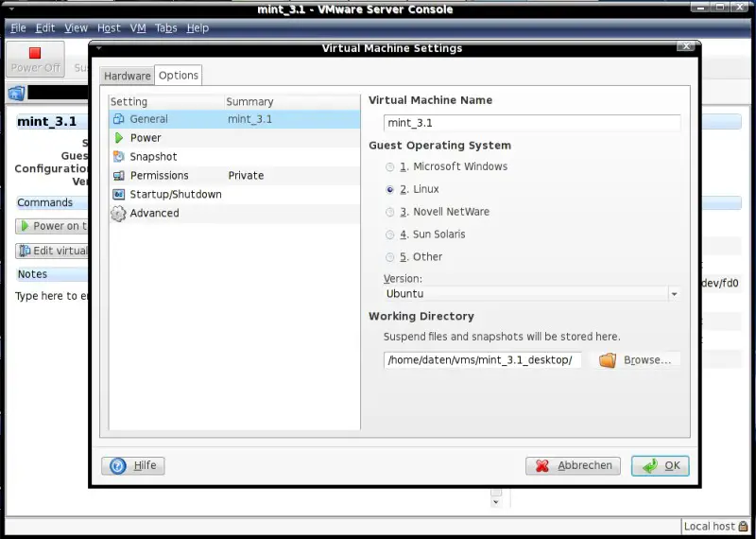Open the Edit menu
The height and width of the screenshot is (539, 756).
[x=44, y=28]
